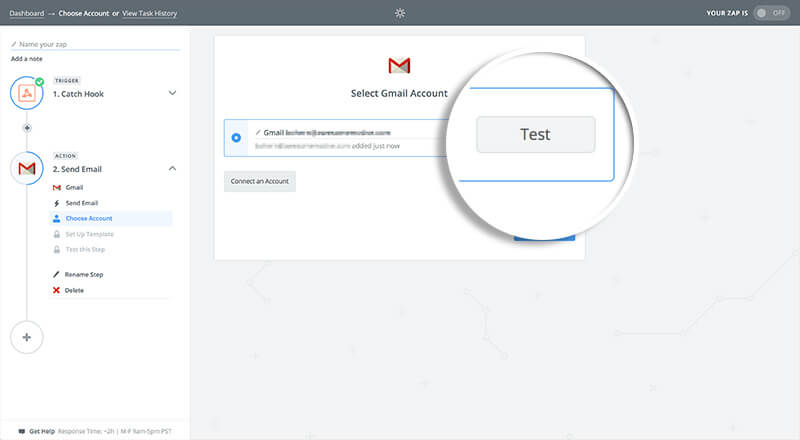Collapse the Send Email step chevron
Image resolution: width=800 pixels, height=440 pixels.
(x=172, y=168)
